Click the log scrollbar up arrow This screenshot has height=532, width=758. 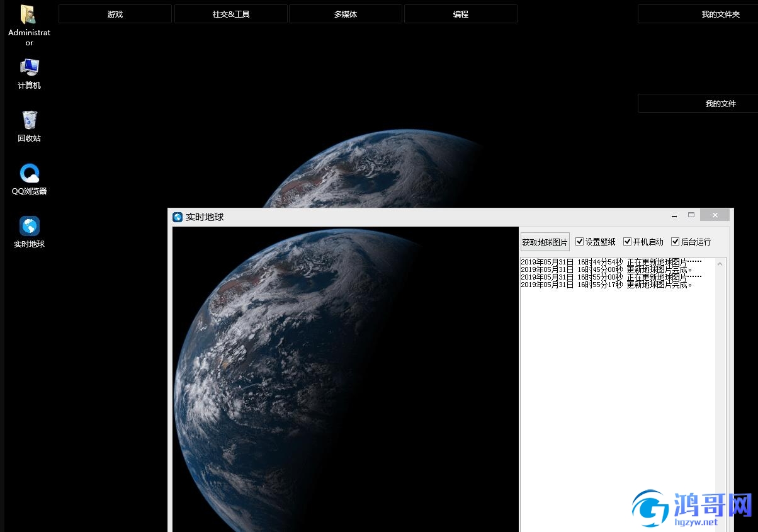(x=720, y=264)
